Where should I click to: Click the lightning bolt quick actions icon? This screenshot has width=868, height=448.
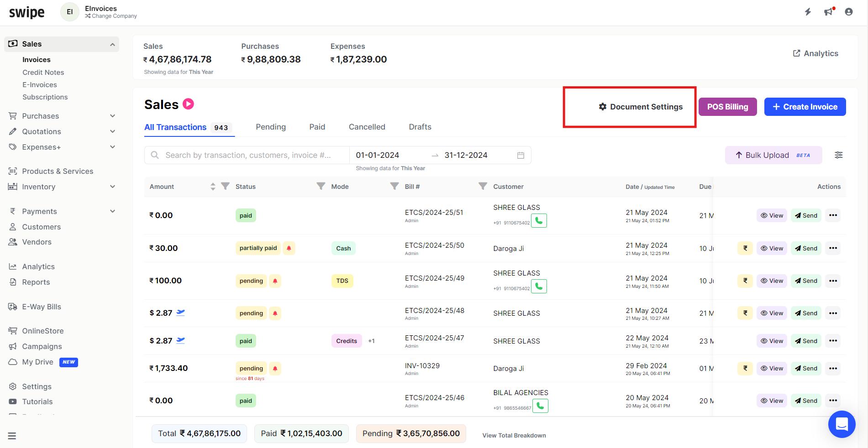coord(808,12)
